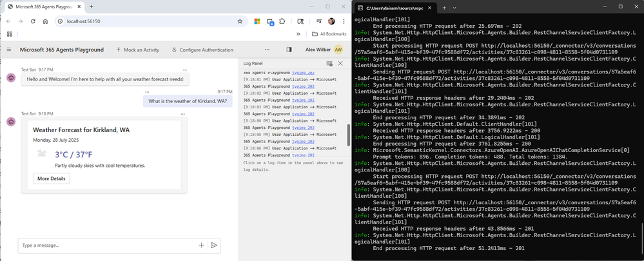Open the typing 202 link at 9:18:01 PM
Viewport: 644px width, 261px height.
point(303,86)
